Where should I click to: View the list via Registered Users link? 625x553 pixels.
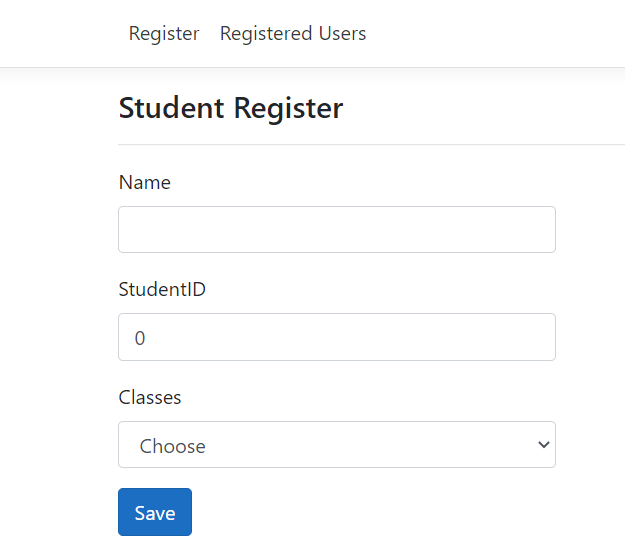[293, 34]
